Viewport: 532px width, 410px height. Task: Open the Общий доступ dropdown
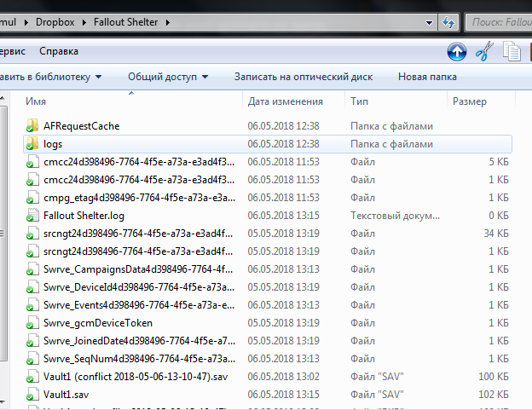pos(168,77)
